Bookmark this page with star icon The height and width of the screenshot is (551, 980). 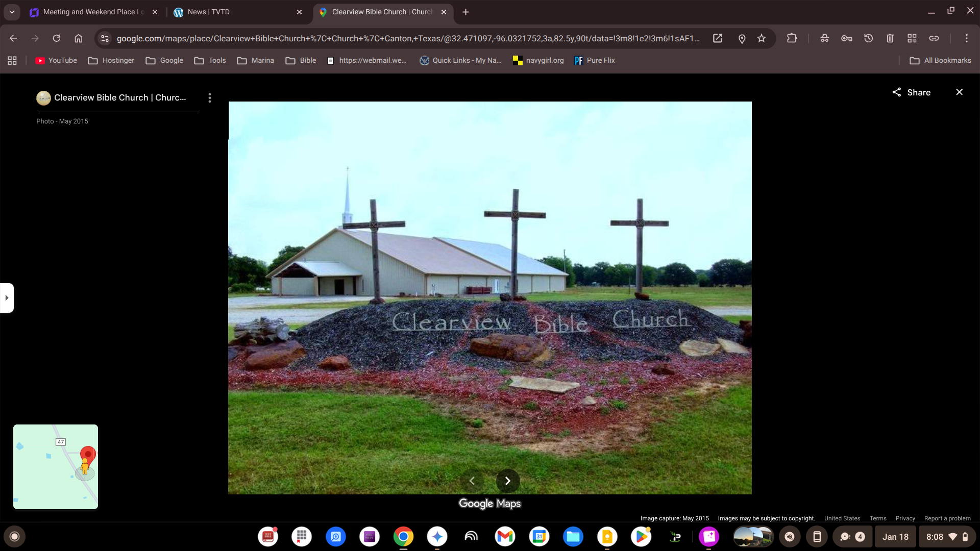point(762,38)
